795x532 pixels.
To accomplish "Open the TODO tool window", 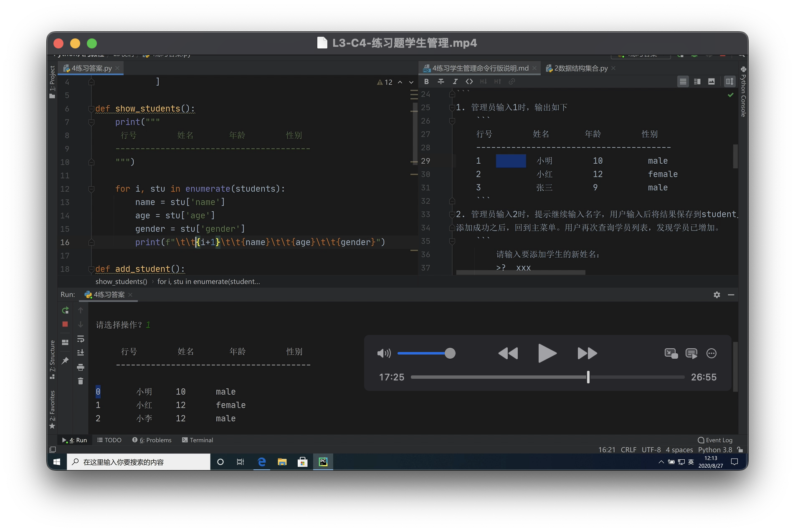I will (109, 440).
